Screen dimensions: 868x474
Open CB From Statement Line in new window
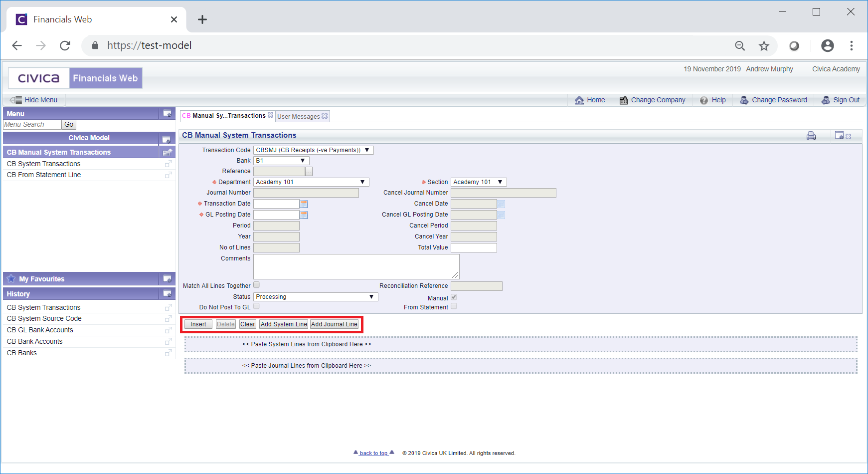click(x=169, y=175)
